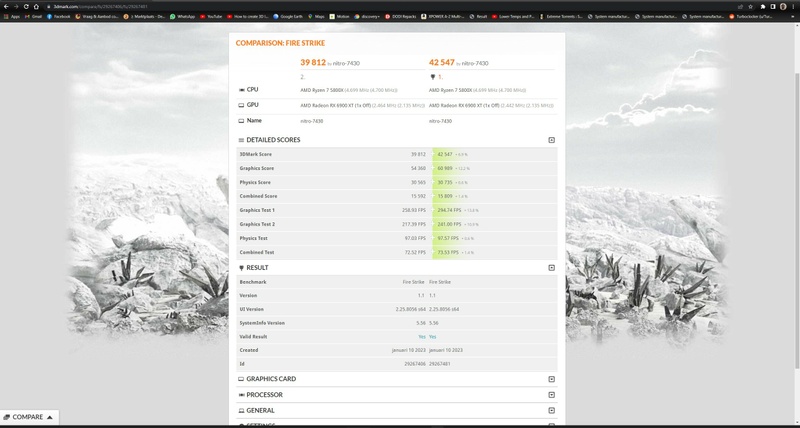Reload the page with the refresh icon
800x428 pixels.
click(x=26, y=7)
